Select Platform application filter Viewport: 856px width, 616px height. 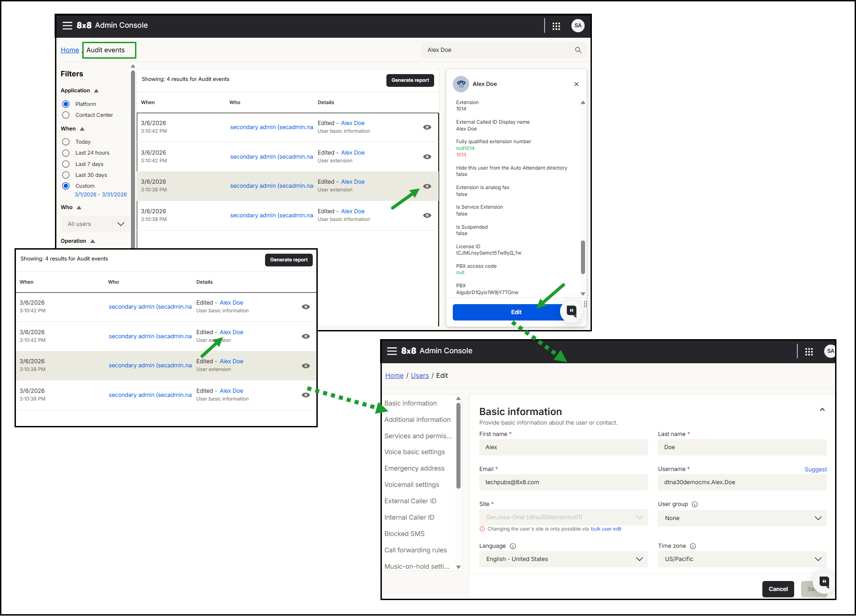[66, 104]
